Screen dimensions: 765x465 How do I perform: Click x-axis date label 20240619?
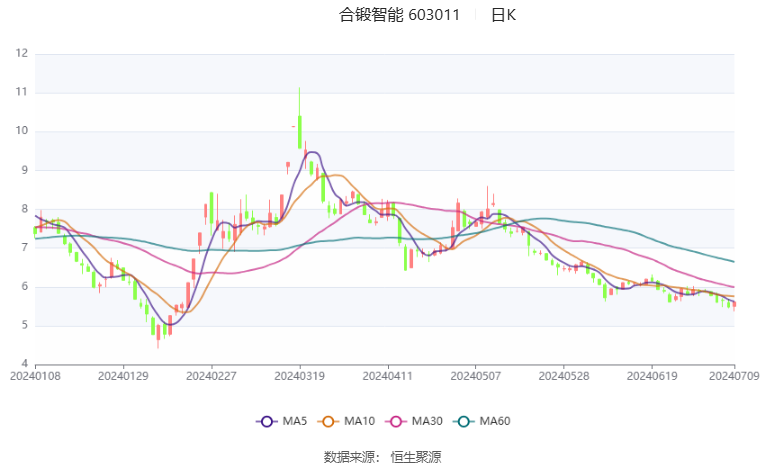click(x=652, y=376)
